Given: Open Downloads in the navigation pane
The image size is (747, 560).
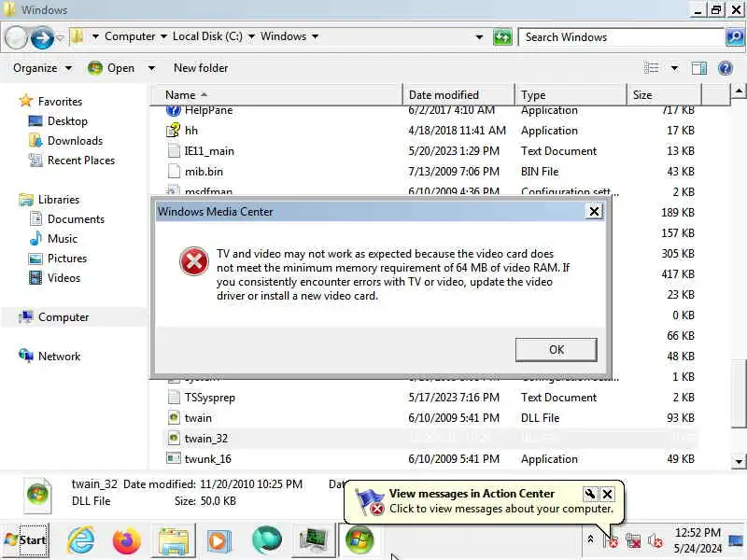Looking at the screenshot, I should 75,141.
